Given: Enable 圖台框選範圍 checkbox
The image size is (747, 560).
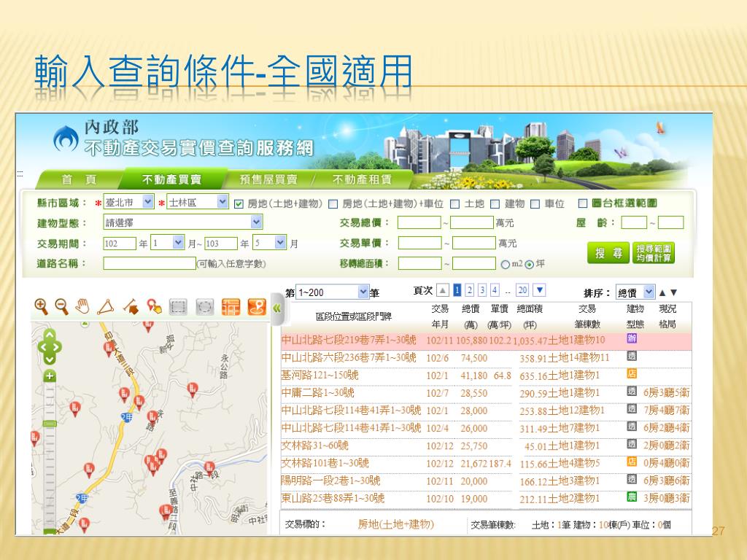Looking at the screenshot, I should (582, 203).
